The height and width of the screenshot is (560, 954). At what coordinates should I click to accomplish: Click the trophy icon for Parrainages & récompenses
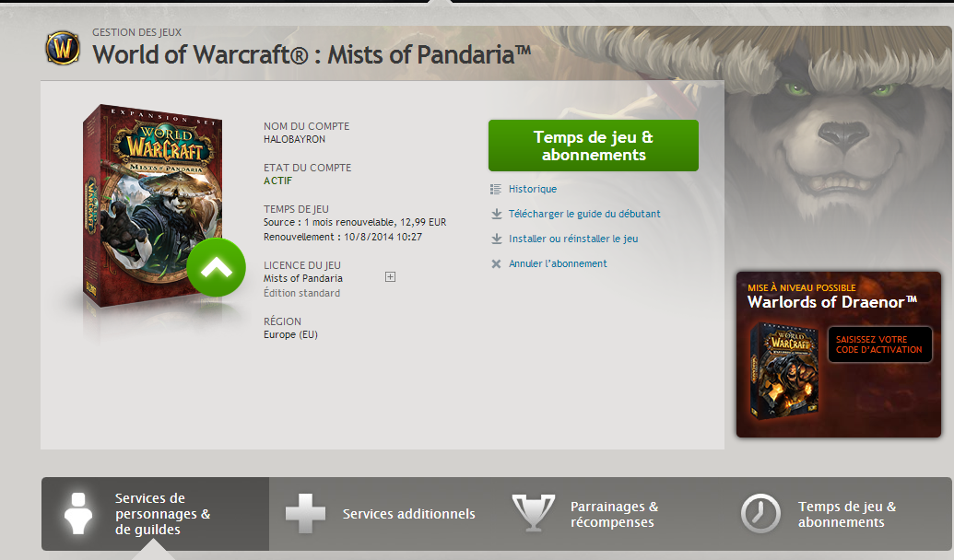(534, 513)
